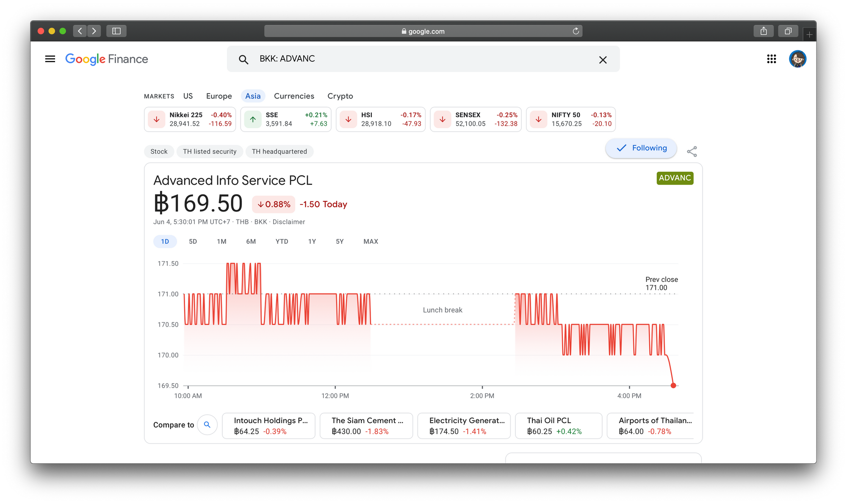Select the 5D chart range
Screen dimensions: 847x504
pyautogui.click(x=193, y=241)
